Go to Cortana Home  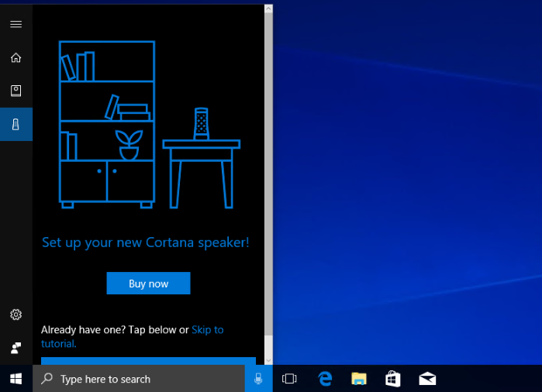click(x=16, y=57)
